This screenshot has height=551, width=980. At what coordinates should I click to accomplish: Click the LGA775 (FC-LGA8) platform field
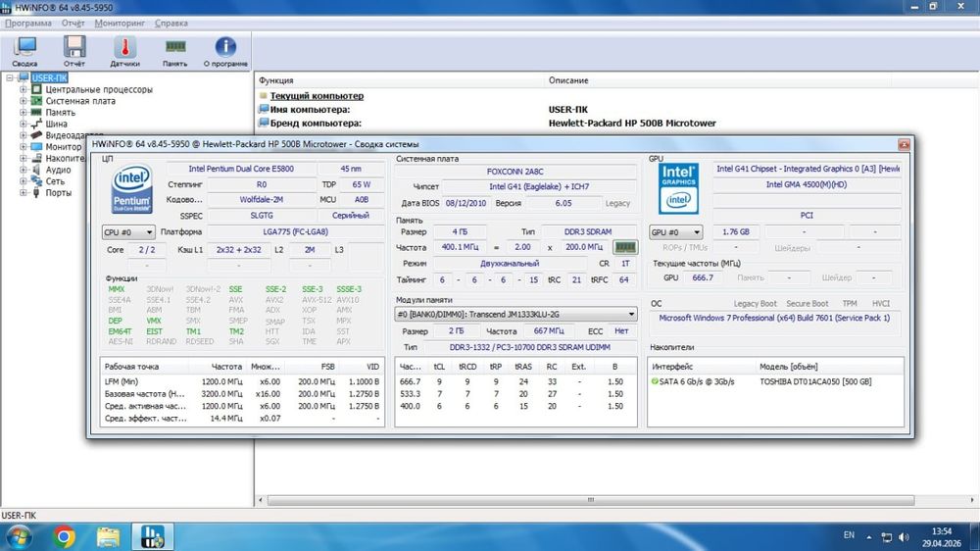click(296, 231)
